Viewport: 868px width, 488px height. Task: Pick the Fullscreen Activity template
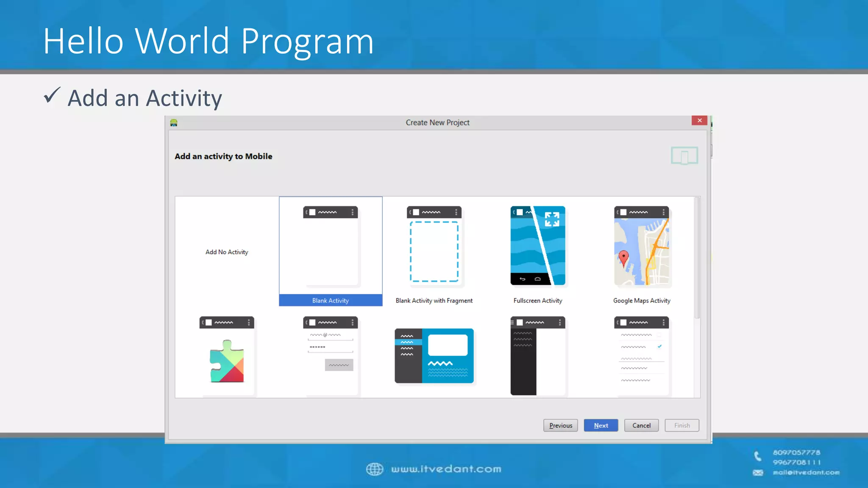point(538,246)
